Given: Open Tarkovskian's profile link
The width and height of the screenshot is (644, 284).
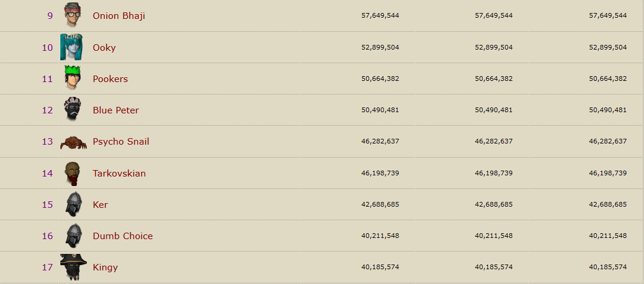Looking at the screenshot, I should [x=119, y=173].
